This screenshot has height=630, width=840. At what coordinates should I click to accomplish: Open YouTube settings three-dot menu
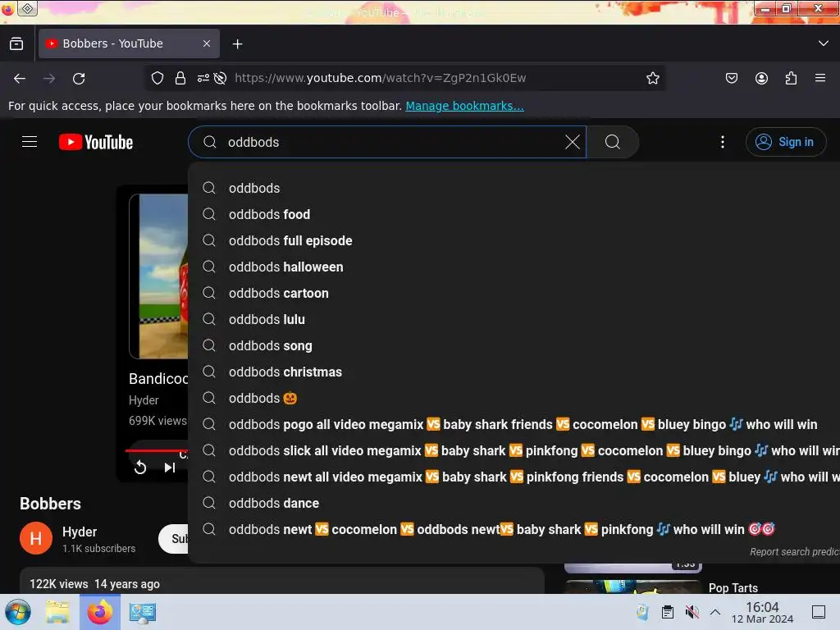[722, 142]
